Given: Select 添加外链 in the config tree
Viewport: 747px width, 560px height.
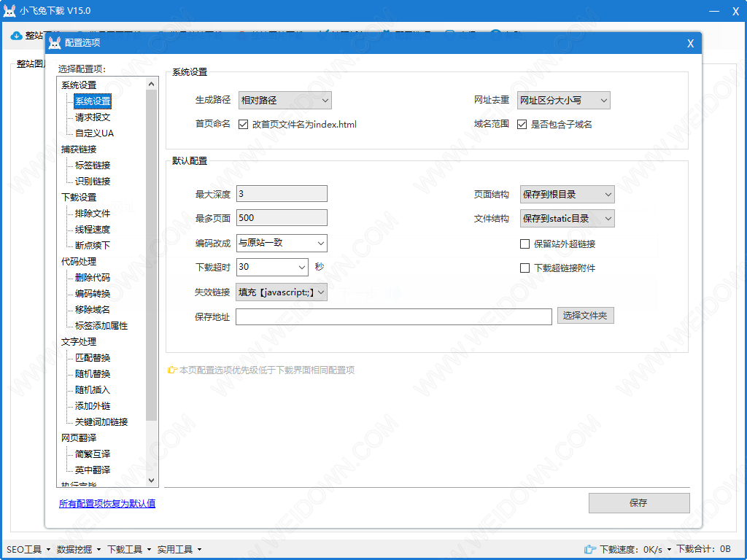Looking at the screenshot, I should coord(93,405).
